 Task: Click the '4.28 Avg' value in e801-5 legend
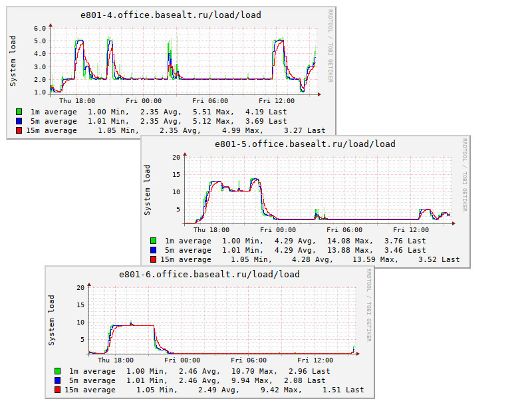click(x=312, y=259)
